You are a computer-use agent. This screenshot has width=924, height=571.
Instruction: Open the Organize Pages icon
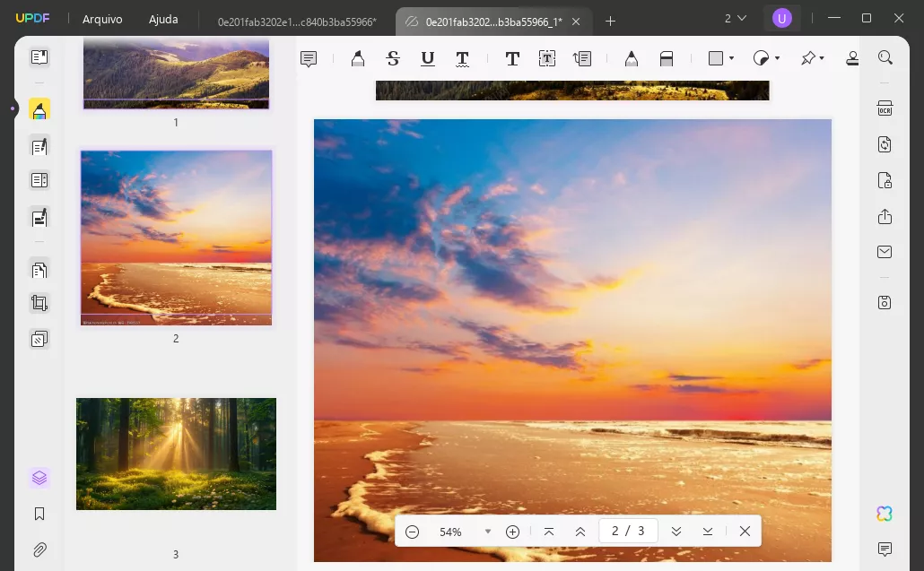[x=39, y=270]
